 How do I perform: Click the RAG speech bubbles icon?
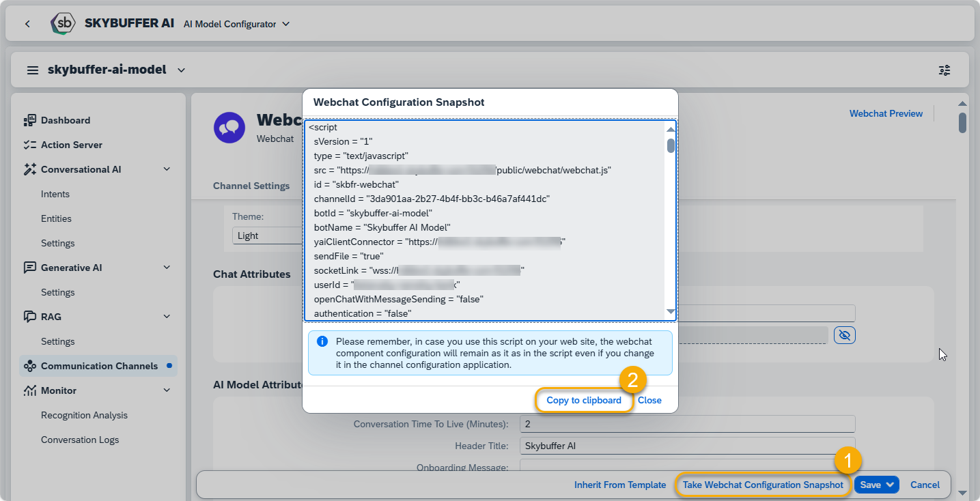point(30,317)
